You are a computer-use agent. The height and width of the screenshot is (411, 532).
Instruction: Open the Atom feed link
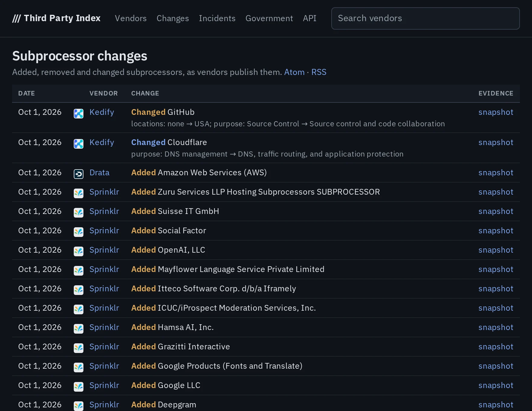pyautogui.click(x=294, y=72)
